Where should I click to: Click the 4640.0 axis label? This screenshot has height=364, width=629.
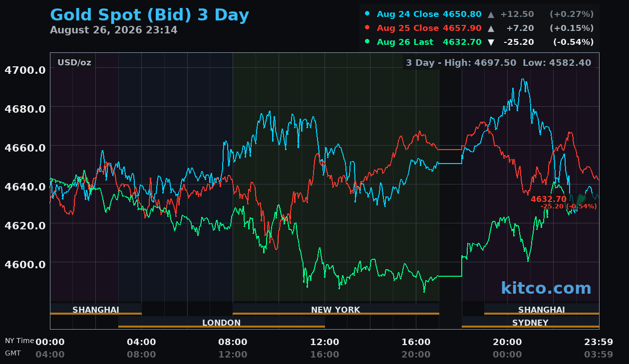[25, 186]
